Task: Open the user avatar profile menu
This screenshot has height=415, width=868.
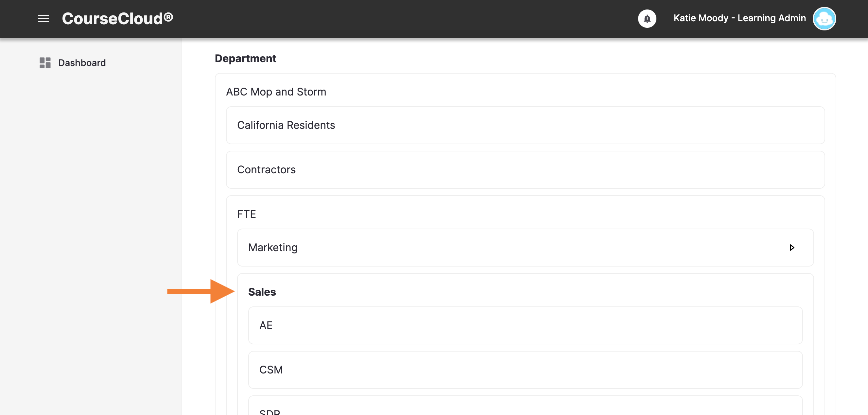Action: click(824, 19)
